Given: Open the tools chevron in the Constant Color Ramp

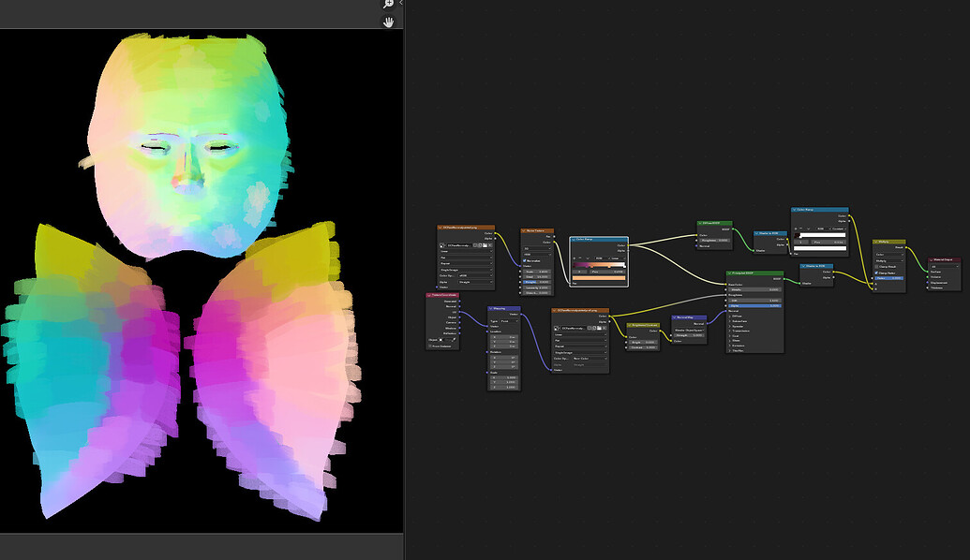Looking at the screenshot, I should click(x=809, y=228).
